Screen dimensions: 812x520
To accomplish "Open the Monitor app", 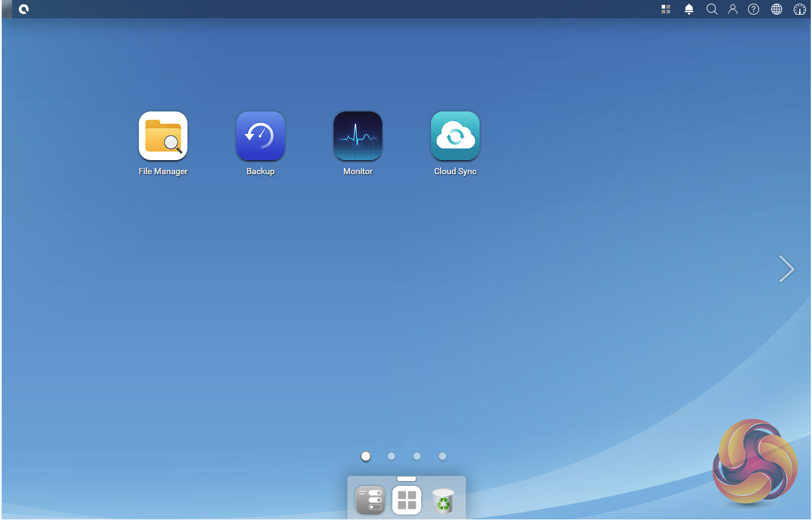I will [x=358, y=136].
